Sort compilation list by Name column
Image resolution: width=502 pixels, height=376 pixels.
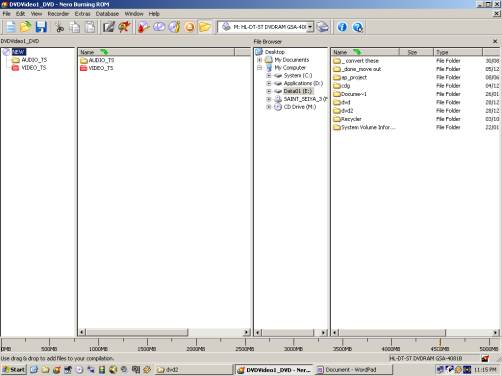(156, 52)
